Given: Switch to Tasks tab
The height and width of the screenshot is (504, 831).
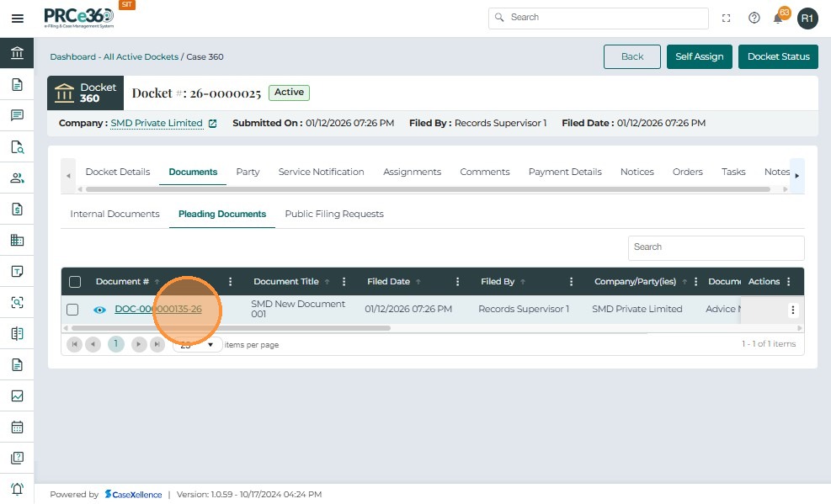Looking at the screenshot, I should tap(733, 172).
